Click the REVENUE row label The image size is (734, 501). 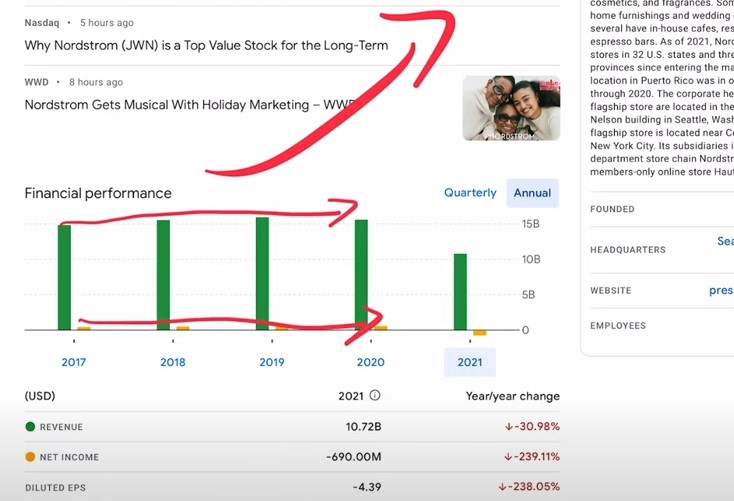[61, 427]
